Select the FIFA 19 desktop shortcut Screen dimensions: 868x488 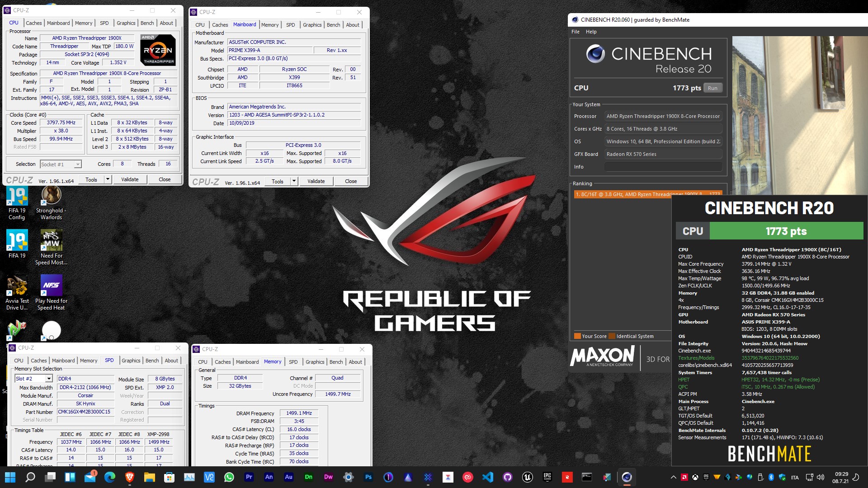17,244
